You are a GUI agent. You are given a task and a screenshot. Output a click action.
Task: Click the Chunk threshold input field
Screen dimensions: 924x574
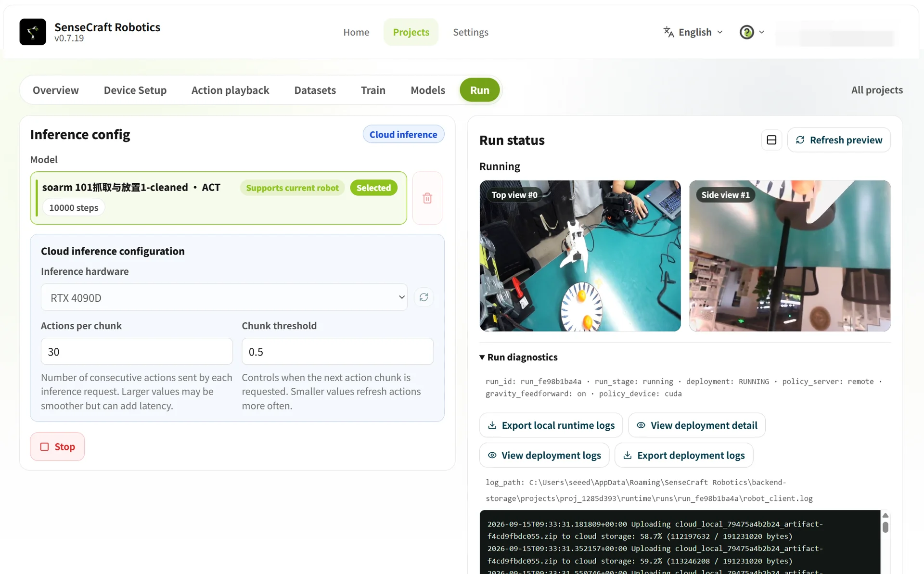(x=337, y=352)
